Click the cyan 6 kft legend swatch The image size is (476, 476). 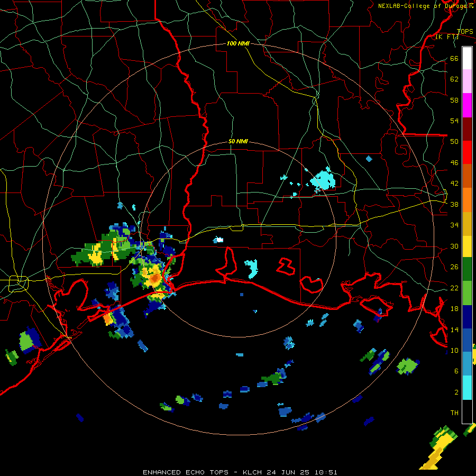click(x=467, y=388)
